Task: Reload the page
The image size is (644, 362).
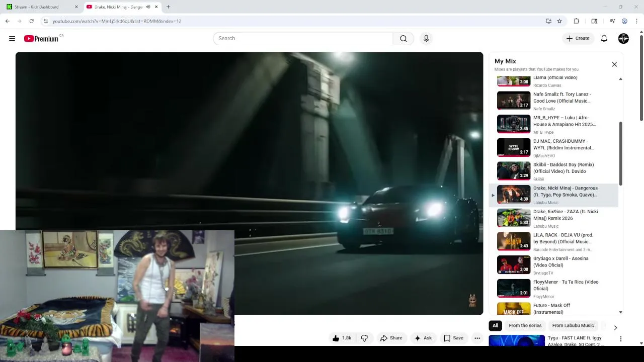Action: click(x=31, y=21)
